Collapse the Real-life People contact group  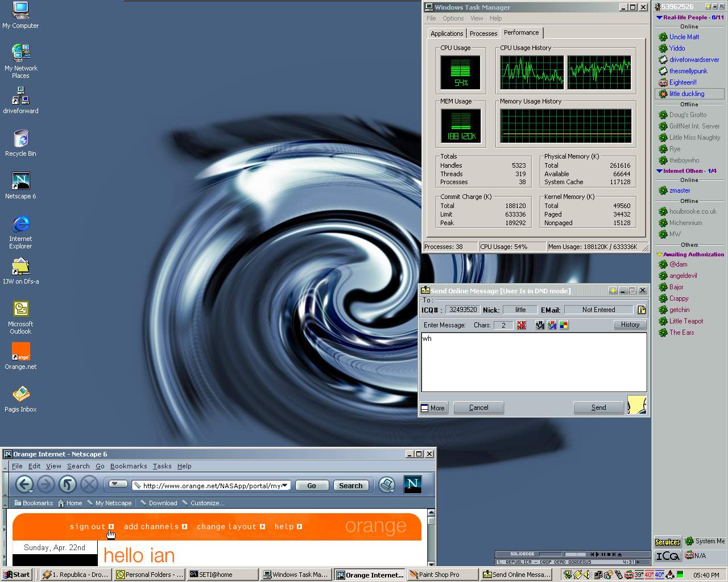click(x=659, y=18)
